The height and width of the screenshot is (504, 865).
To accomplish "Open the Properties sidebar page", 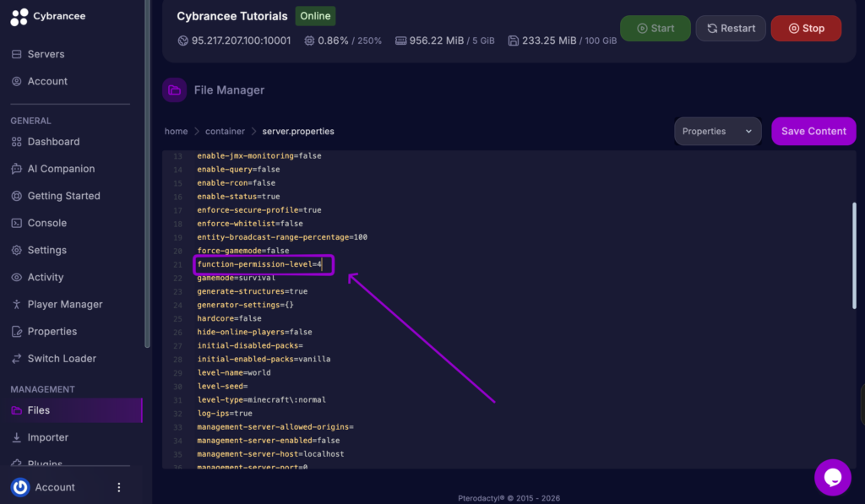I will pos(52,331).
